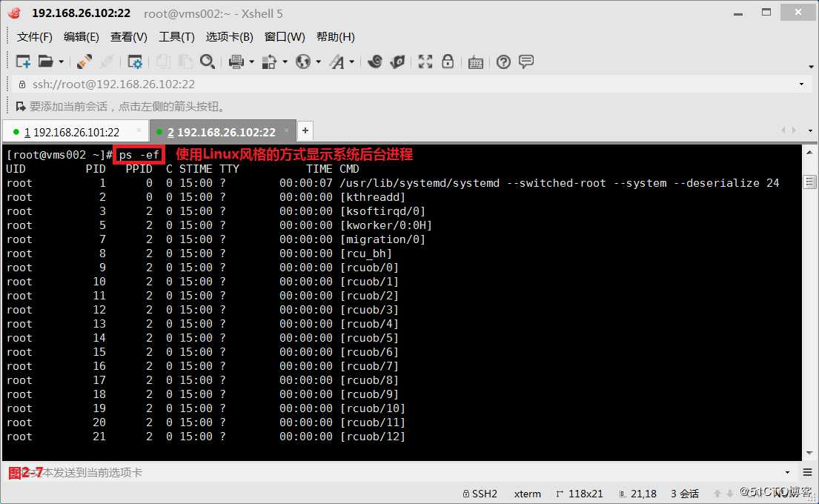The image size is (819, 504).
Task: Click the terminal scrollbar up arrow
Action: [809, 153]
